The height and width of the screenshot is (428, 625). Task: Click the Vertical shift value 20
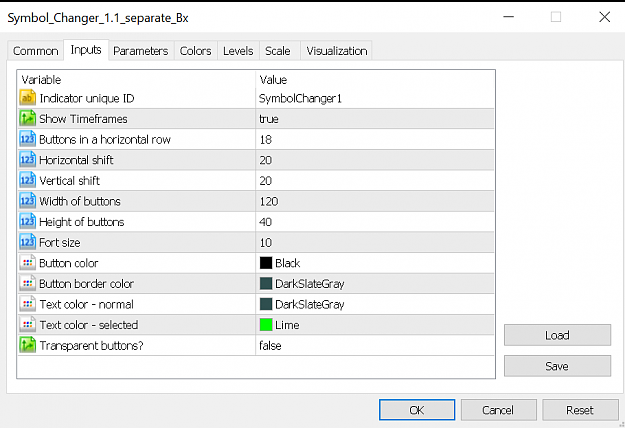[265, 181]
